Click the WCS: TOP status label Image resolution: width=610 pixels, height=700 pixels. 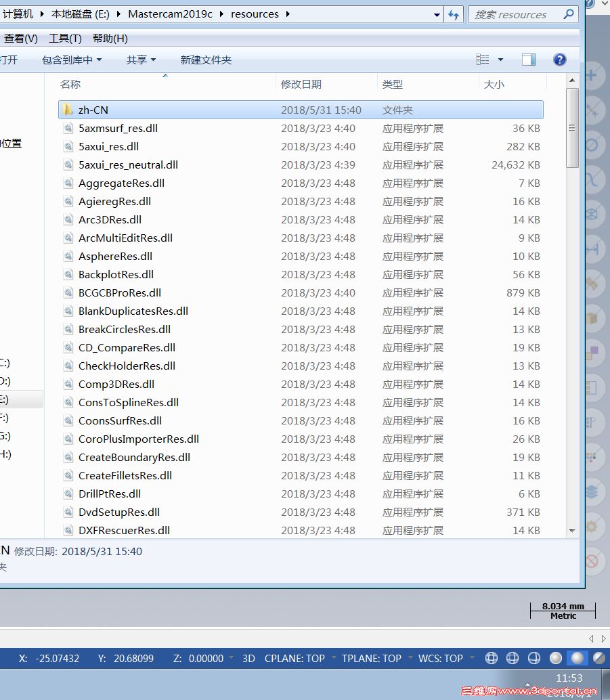tap(440, 659)
